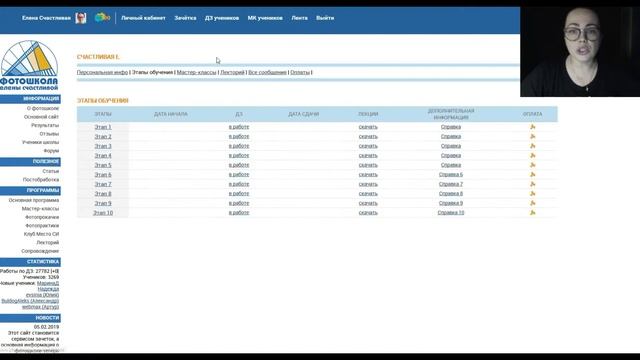This screenshot has height=360, width=640.
Task: Open 'Клуб Место СИ' sidebar link
Action: click(41, 234)
